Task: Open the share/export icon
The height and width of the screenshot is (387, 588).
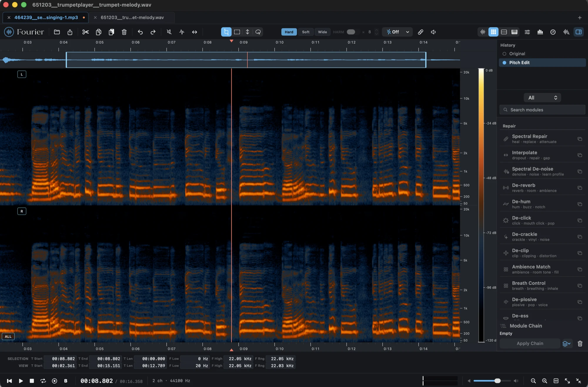Action: click(70, 32)
